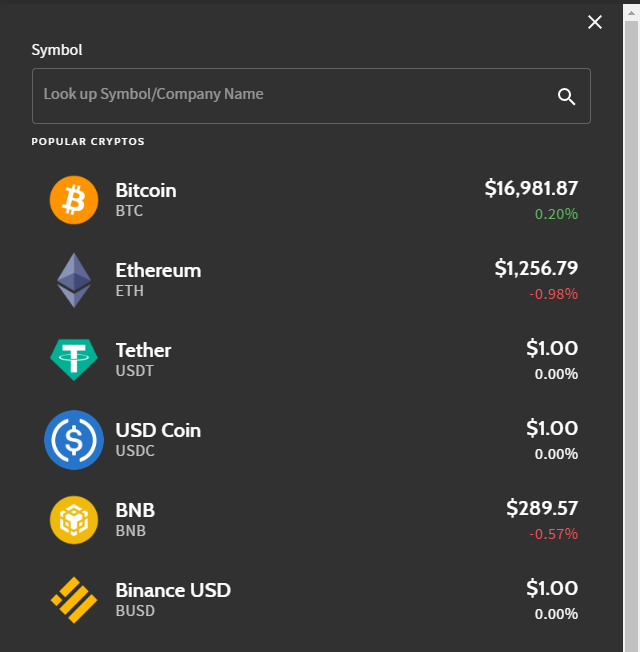
Task: Click the BNB yellow logo icon
Action: [x=74, y=519]
